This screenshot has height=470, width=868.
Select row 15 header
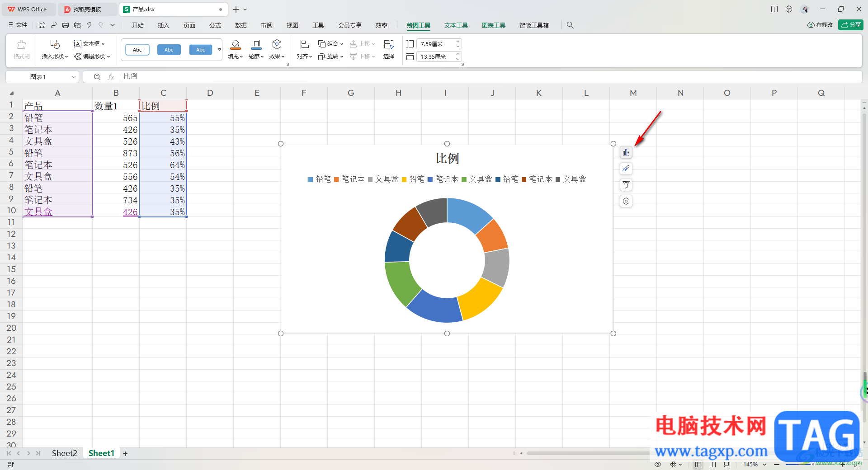click(11, 269)
